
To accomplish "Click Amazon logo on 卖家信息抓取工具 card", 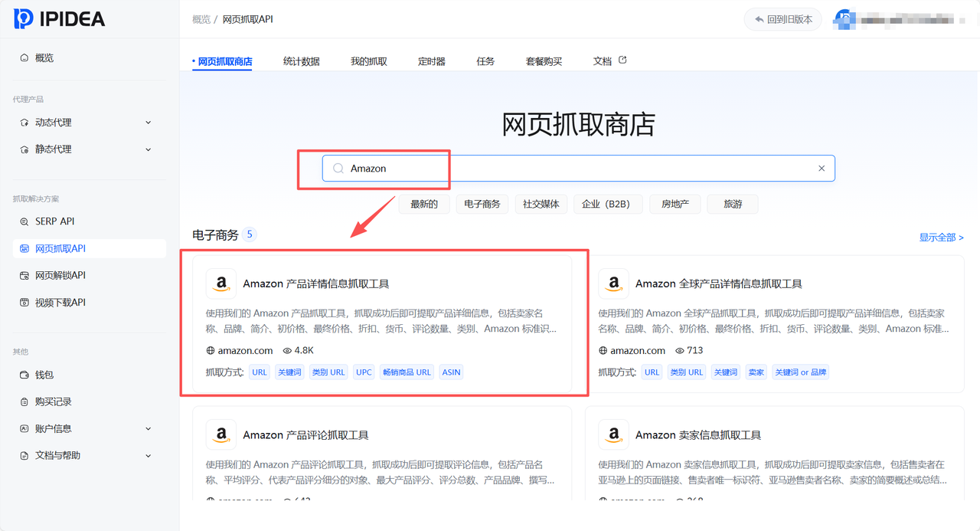I will click(x=613, y=434).
